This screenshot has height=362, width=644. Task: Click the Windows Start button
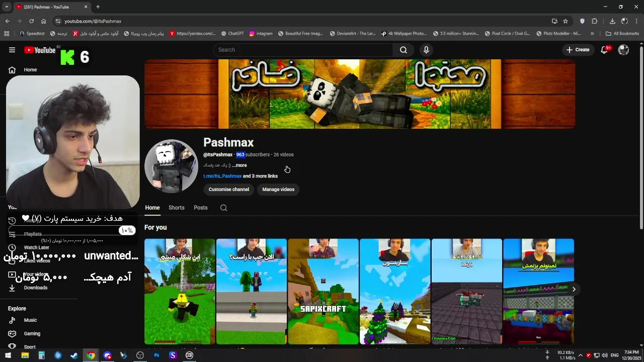point(8,355)
